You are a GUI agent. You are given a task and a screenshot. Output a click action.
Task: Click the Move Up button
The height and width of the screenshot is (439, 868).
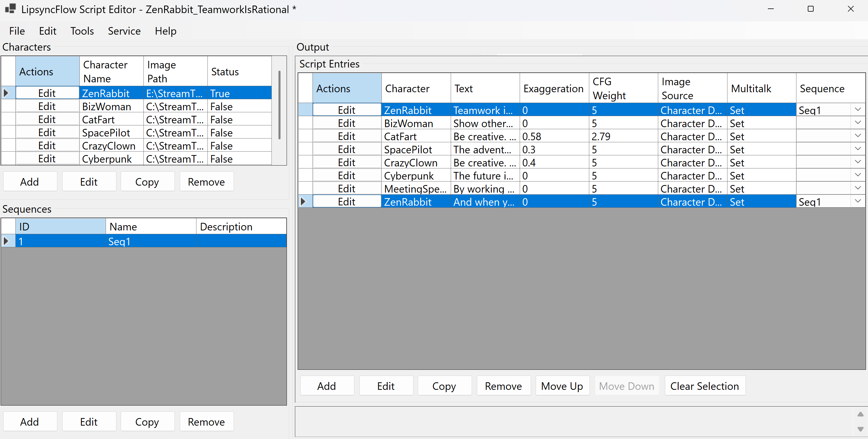tap(562, 385)
